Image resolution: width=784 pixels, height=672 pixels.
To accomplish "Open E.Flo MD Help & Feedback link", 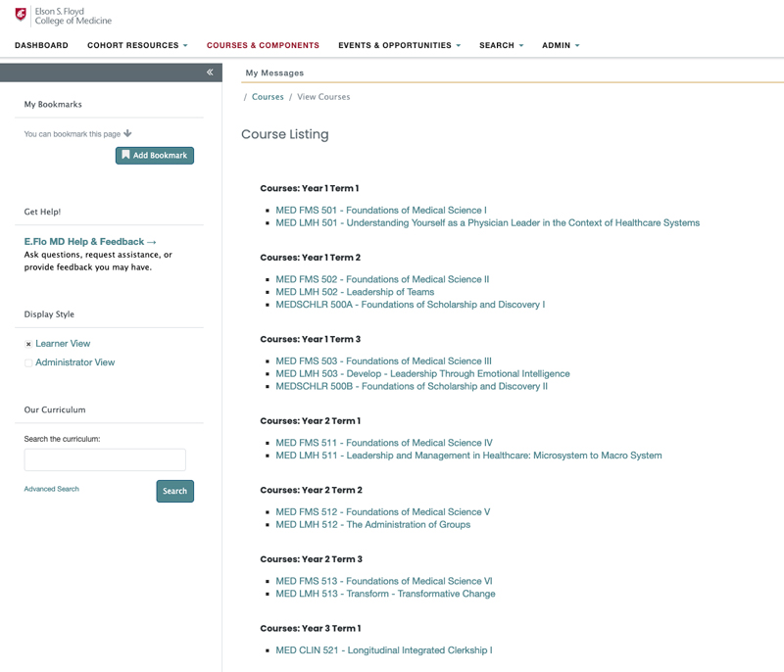I will [x=90, y=242].
